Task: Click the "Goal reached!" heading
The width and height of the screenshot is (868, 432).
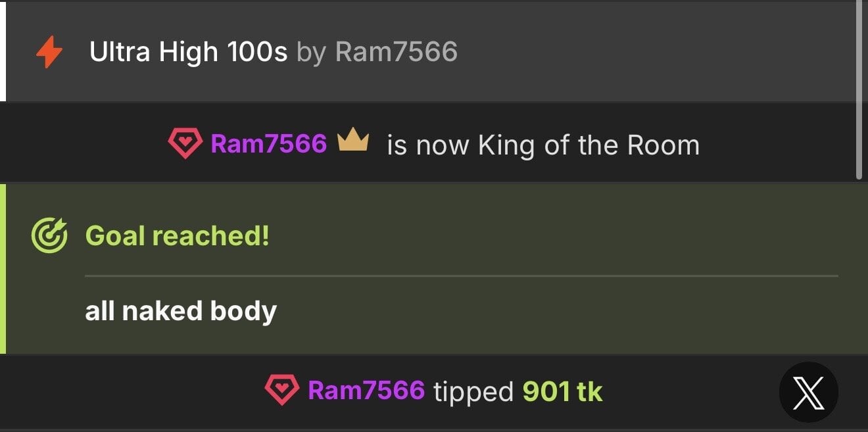Action: pyautogui.click(x=178, y=235)
